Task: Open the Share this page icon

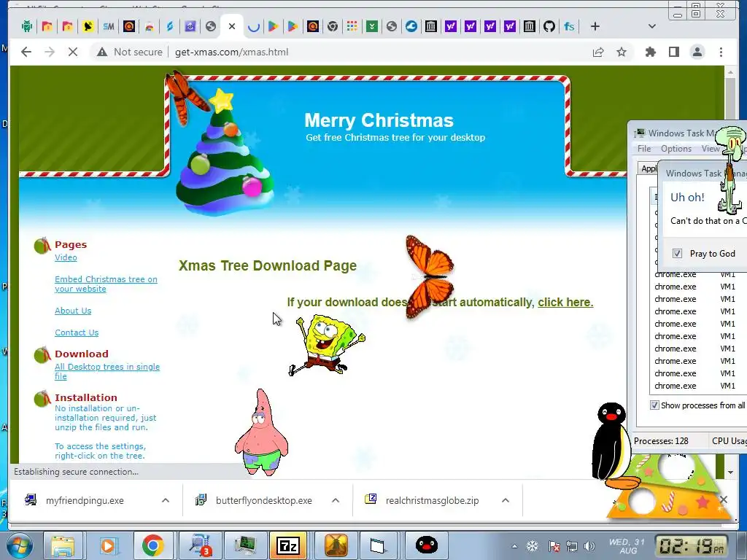Action: 598,52
